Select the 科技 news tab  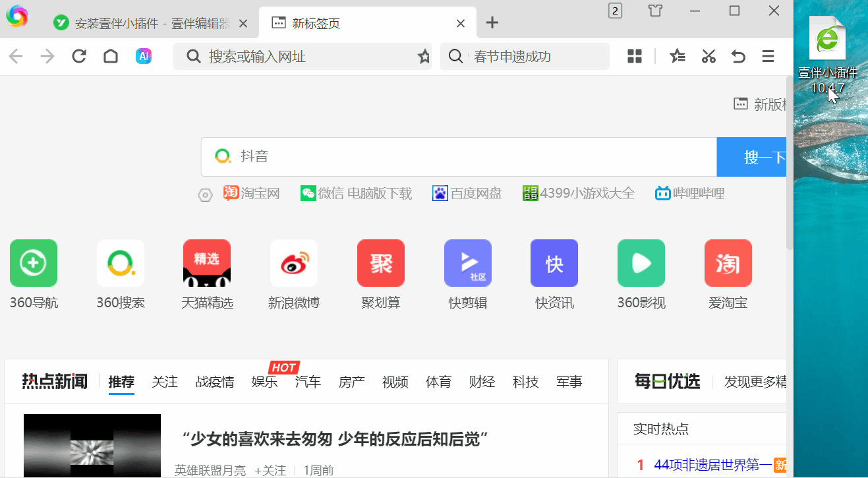[526, 381]
